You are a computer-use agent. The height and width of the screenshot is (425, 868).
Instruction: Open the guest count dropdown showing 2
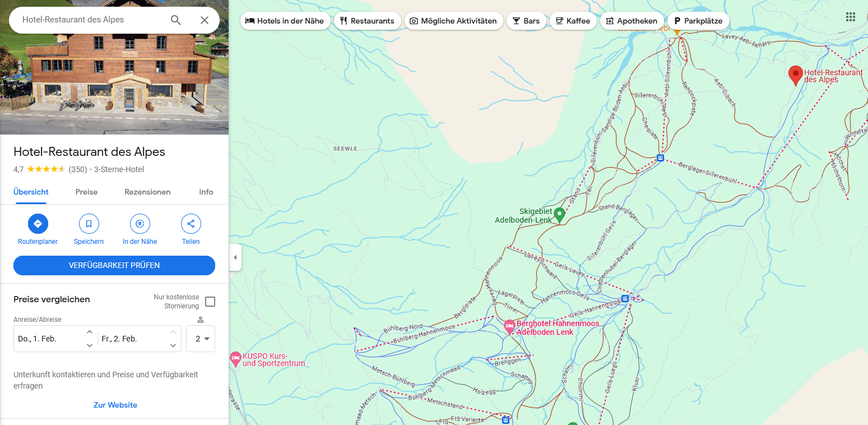[x=201, y=339]
